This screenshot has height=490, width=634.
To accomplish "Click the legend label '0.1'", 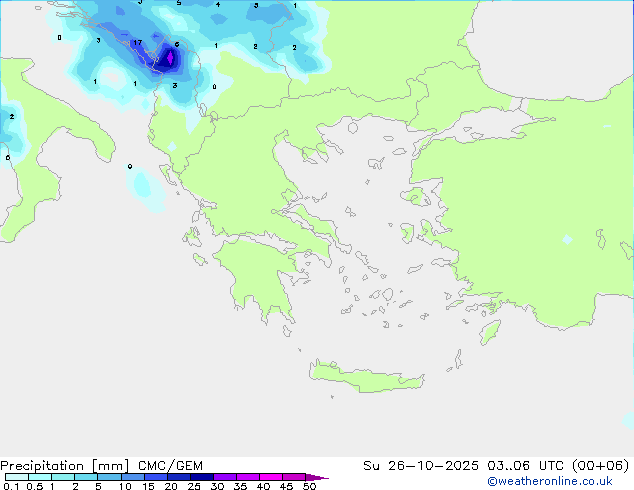I will [x=11, y=486].
